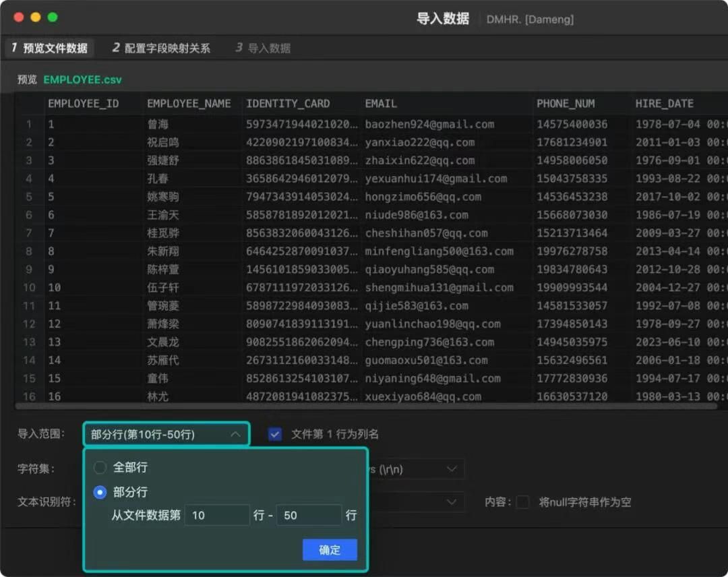Click employee name 伍子轩
The width and height of the screenshot is (728, 577).
[163, 287]
